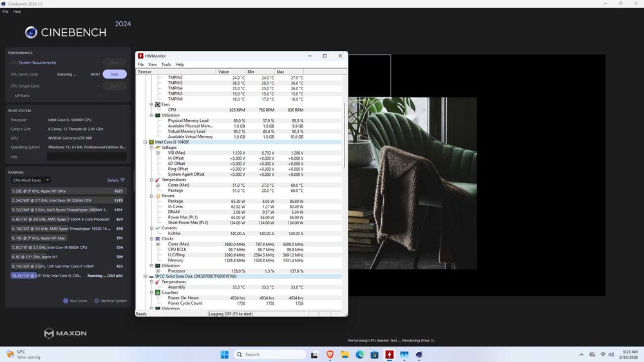The width and height of the screenshot is (644, 362).
Task: Collapse the Powers node in HWMonitor
Action: (151, 196)
